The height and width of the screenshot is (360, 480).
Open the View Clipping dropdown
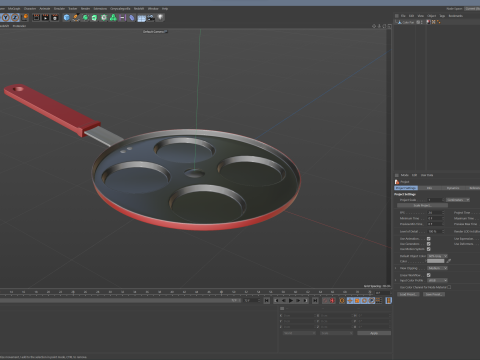(x=437, y=268)
